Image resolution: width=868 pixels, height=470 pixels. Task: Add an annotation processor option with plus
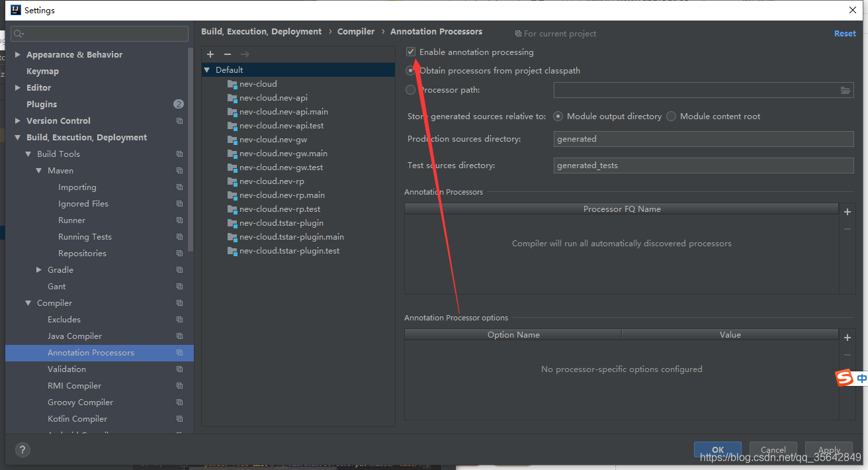tap(847, 338)
